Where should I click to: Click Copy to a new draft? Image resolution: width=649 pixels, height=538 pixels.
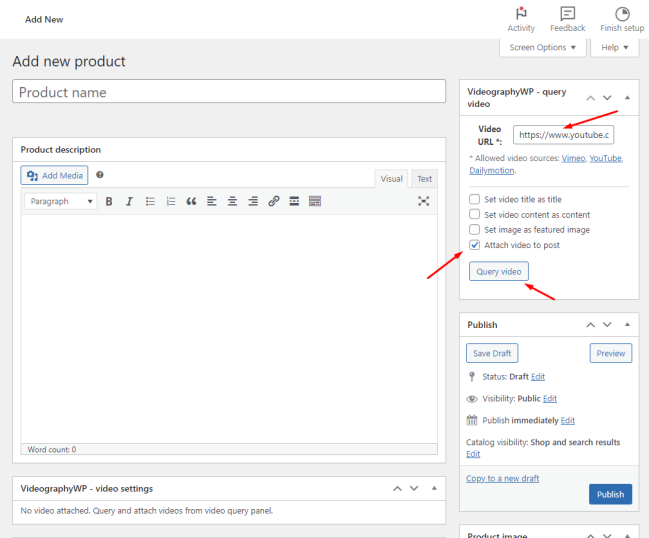(502, 478)
